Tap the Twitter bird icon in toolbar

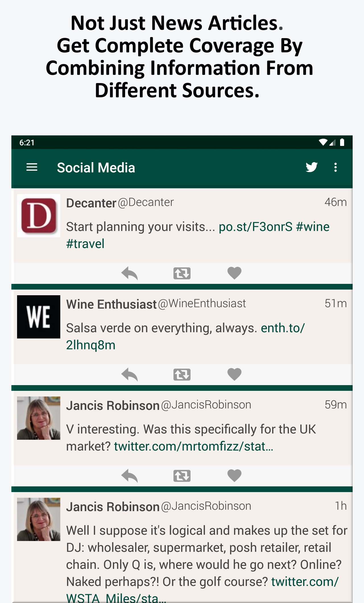coord(312,167)
